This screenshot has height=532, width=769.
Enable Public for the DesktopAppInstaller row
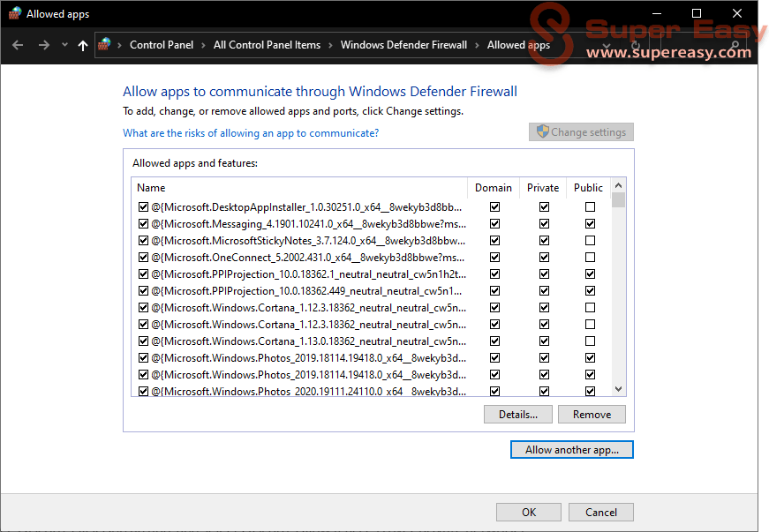pos(590,207)
